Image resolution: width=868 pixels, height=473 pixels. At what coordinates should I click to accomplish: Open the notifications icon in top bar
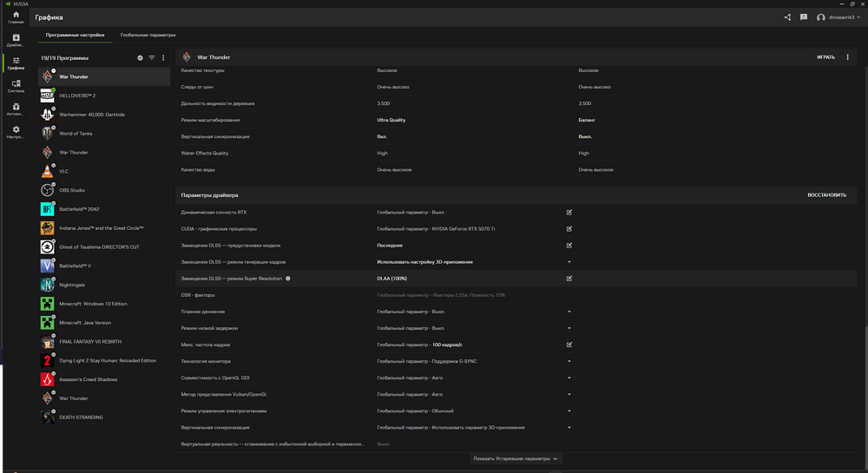(x=804, y=17)
